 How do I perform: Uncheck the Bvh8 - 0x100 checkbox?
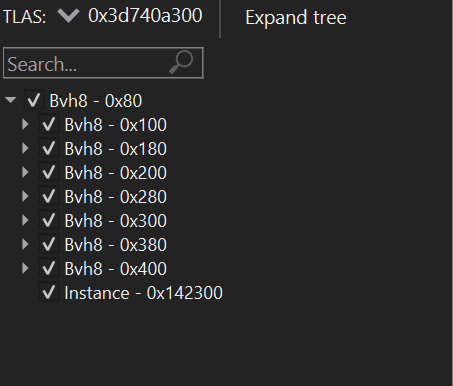(x=49, y=124)
